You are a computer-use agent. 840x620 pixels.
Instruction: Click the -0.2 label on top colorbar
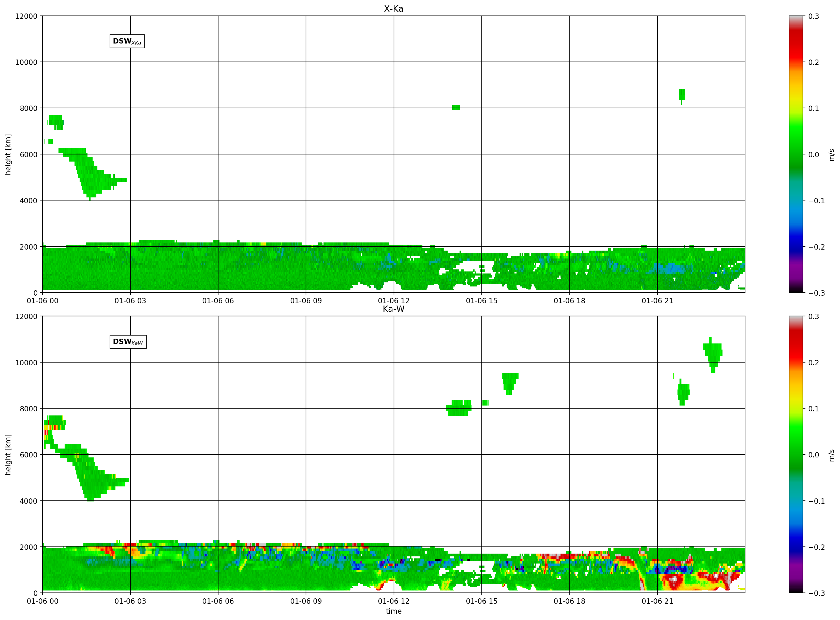tap(816, 247)
